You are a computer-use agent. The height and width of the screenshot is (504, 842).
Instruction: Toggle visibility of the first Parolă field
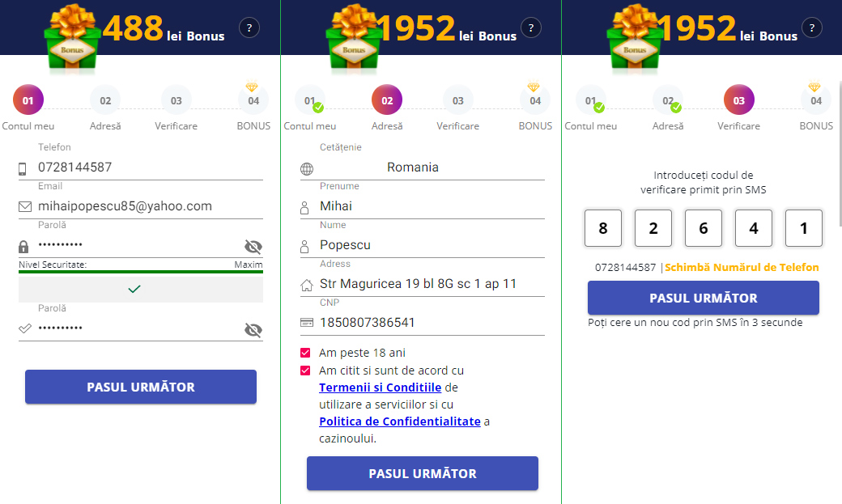pos(253,247)
